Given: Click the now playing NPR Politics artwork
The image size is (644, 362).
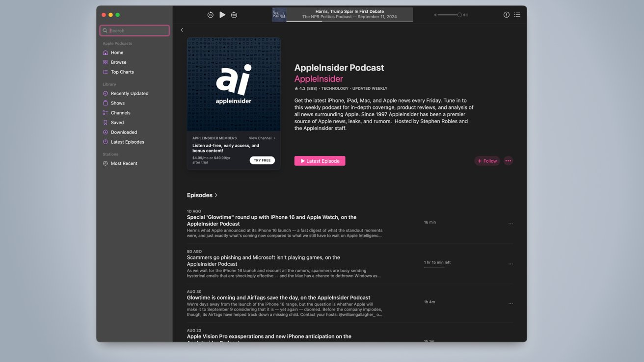Looking at the screenshot, I should [x=279, y=15].
